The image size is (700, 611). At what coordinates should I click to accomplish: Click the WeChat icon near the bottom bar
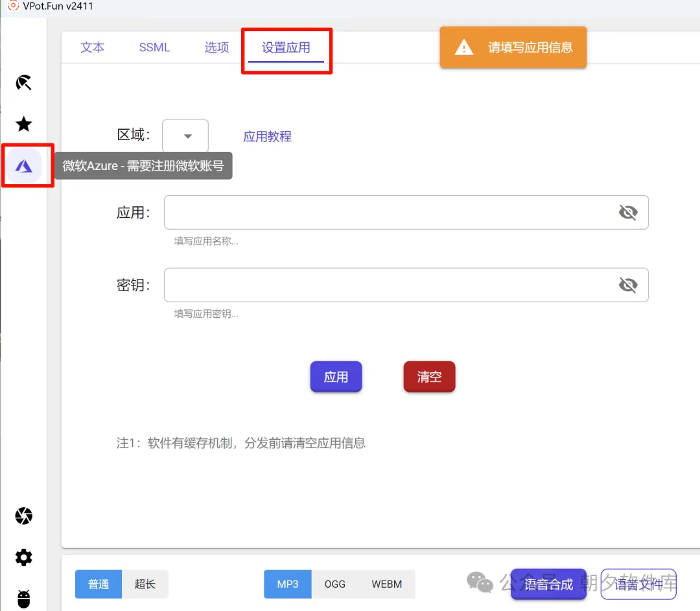[480, 582]
